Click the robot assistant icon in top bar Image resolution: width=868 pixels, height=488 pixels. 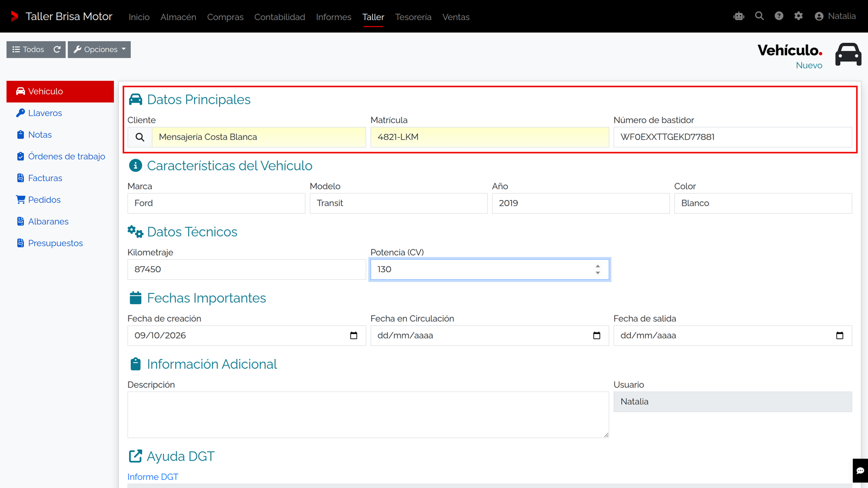pos(739,16)
